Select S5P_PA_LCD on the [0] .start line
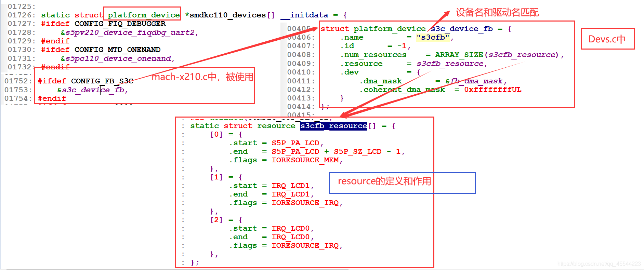Viewport: 644px width, 270px height. [295, 143]
